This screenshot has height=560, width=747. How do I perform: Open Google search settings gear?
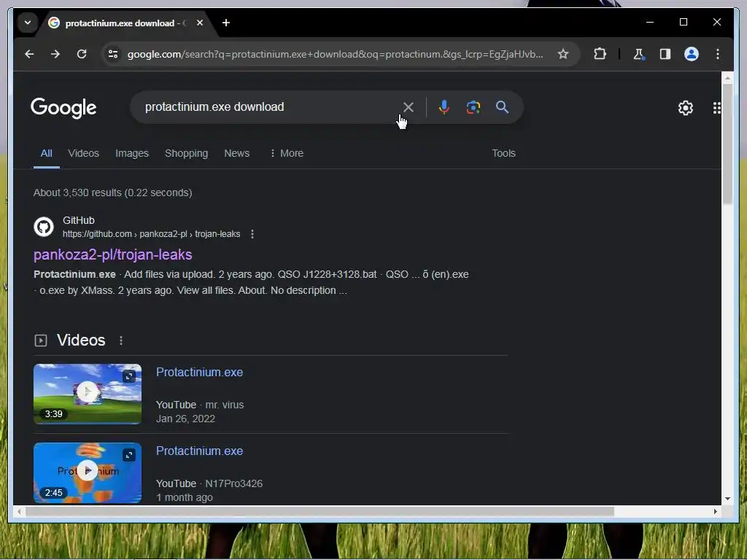pyautogui.click(x=686, y=108)
